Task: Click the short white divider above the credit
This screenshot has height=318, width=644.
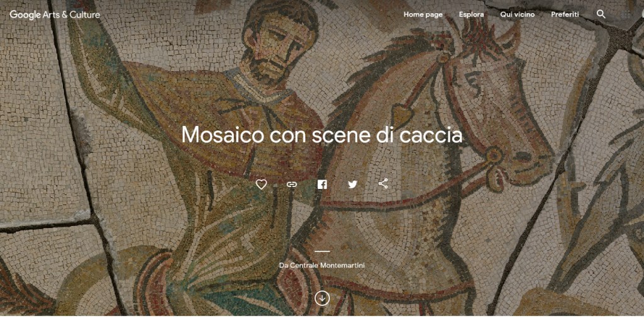Action: click(x=322, y=251)
